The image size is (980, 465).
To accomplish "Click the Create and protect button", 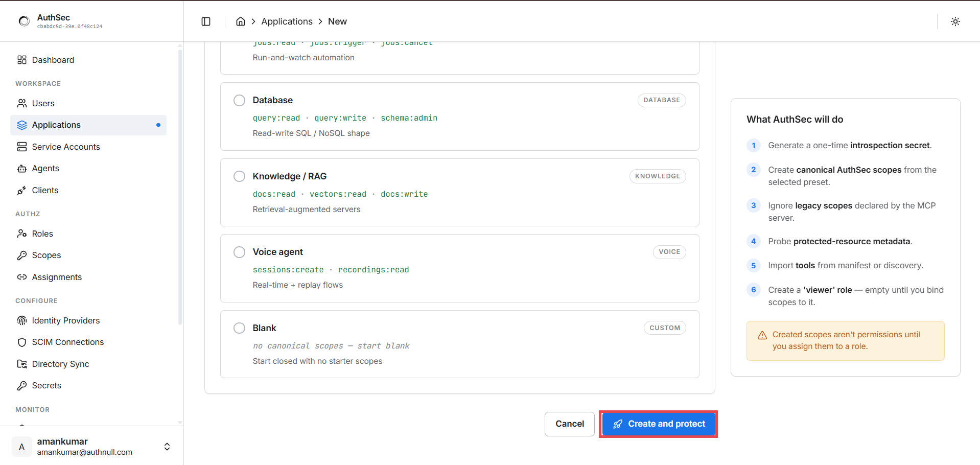I will point(658,424).
